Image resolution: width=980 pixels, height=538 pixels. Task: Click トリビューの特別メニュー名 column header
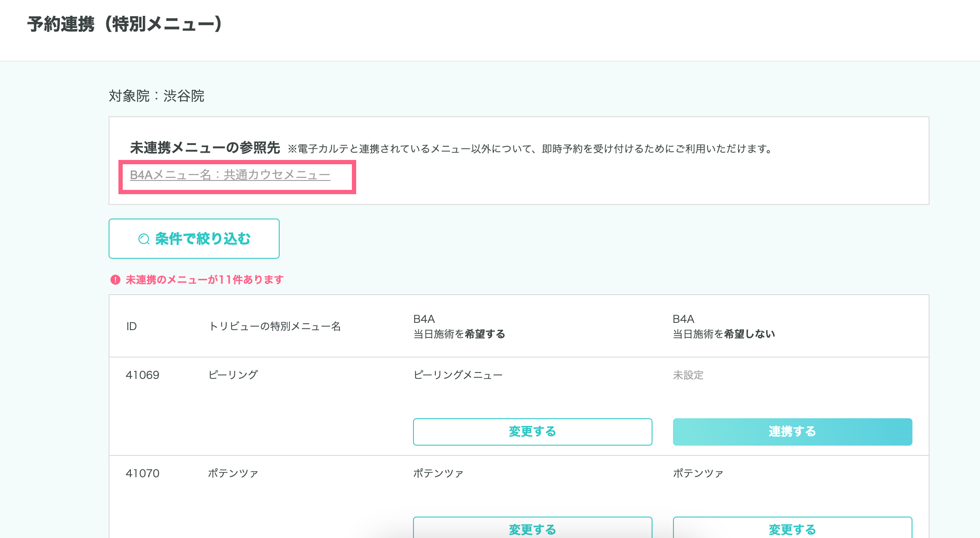point(275,326)
